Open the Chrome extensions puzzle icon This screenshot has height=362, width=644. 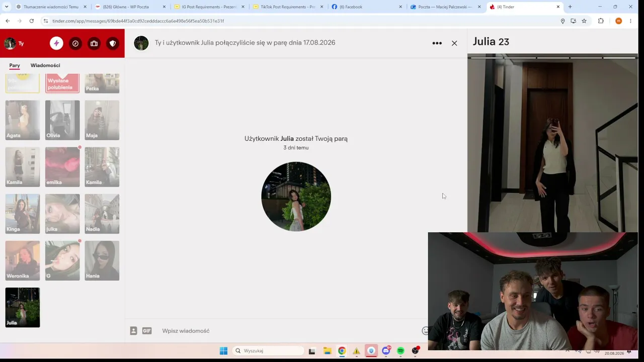pyautogui.click(x=601, y=21)
